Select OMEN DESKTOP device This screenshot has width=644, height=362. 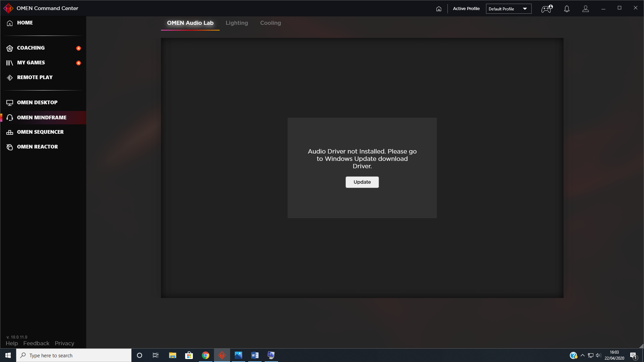[x=43, y=103]
